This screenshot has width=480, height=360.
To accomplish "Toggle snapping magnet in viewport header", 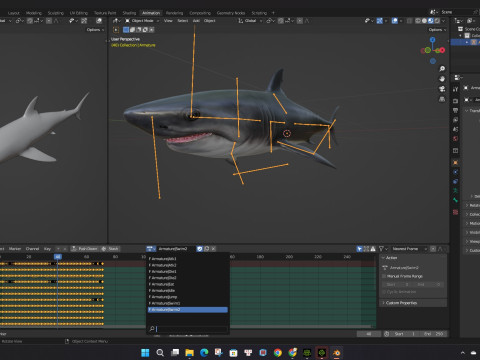I will coord(281,21).
